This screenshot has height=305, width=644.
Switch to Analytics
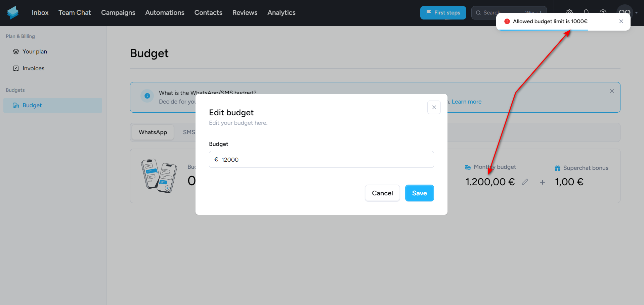(x=281, y=13)
